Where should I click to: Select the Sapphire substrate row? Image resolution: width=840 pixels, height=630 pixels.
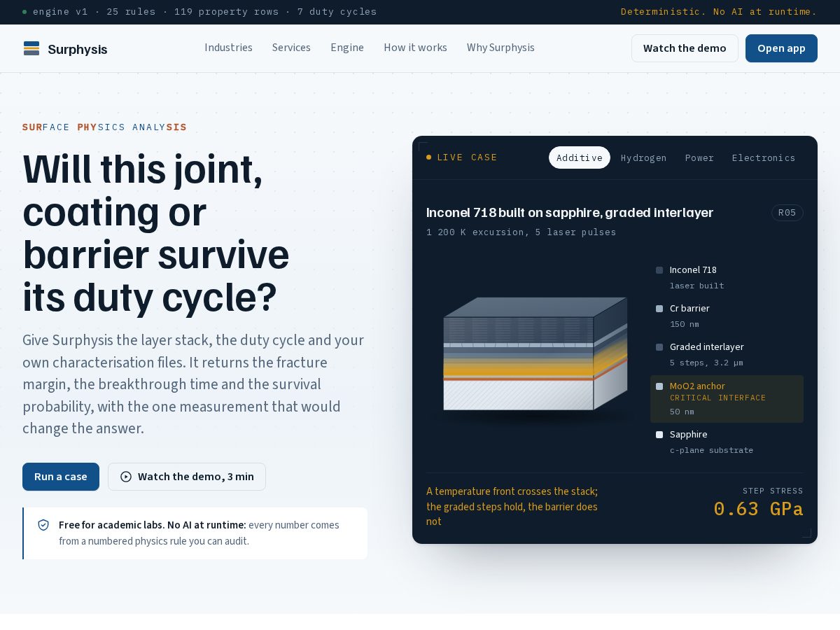point(727,442)
